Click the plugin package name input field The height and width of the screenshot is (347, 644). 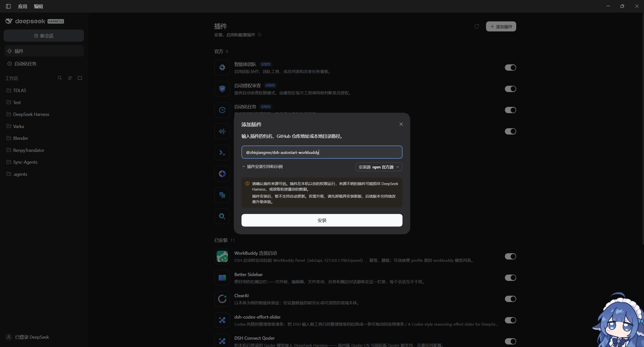click(322, 152)
